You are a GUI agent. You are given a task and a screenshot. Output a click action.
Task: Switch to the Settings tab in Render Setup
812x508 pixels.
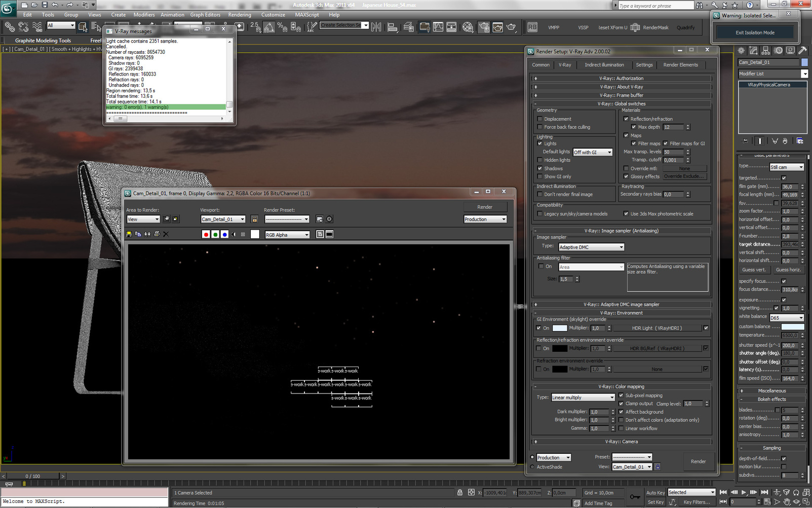[644, 65]
